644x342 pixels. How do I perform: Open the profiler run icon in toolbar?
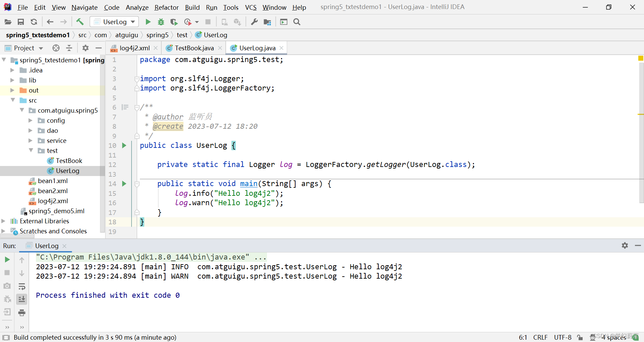click(x=188, y=22)
